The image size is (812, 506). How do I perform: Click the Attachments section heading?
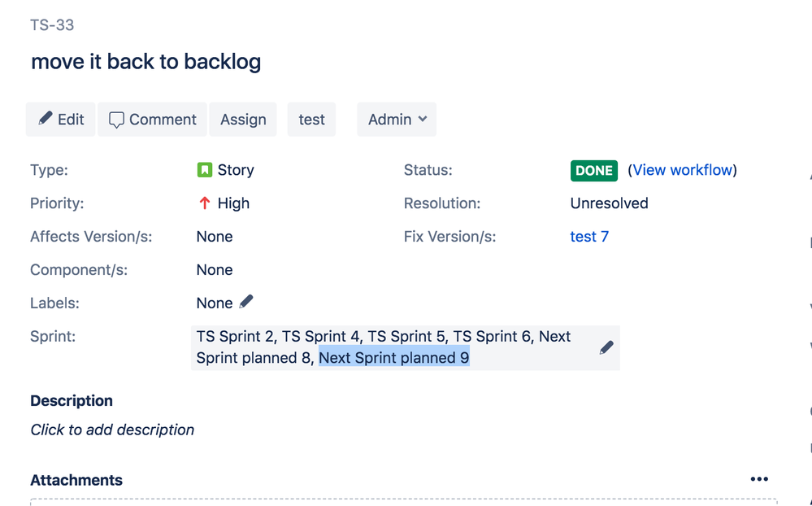tap(76, 480)
